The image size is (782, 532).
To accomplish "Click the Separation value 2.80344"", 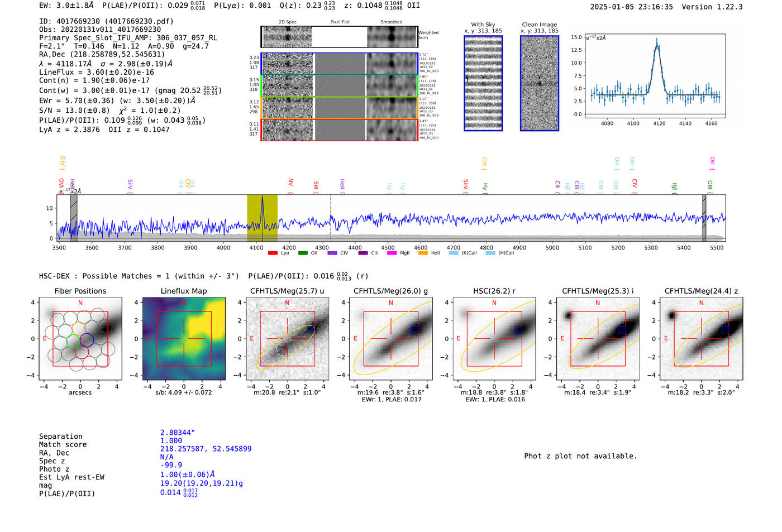I will pos(178,433).
